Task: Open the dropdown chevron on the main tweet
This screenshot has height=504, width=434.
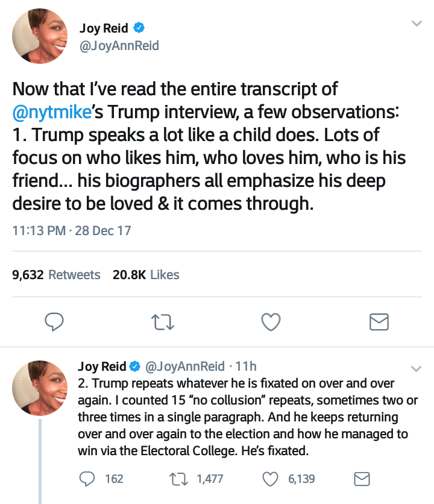Action: point(416,24)
